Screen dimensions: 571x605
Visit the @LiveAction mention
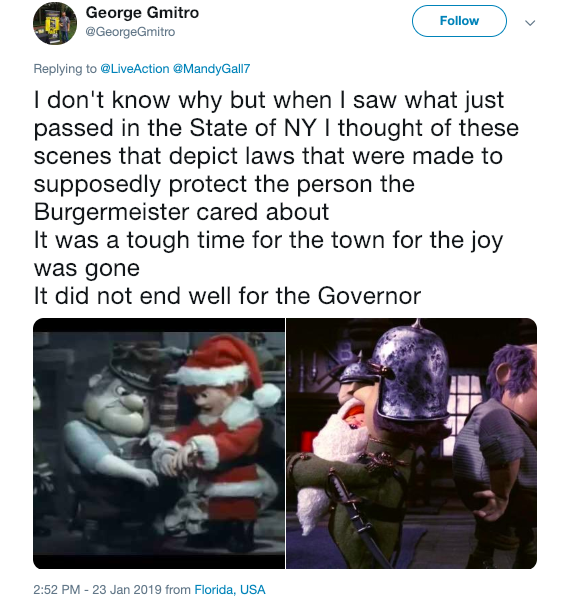coord(135,69)
